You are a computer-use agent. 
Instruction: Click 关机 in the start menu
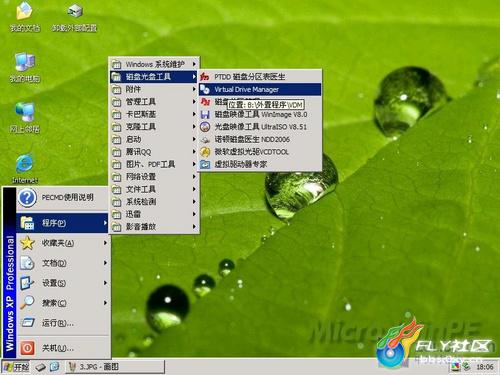(63, 348)
